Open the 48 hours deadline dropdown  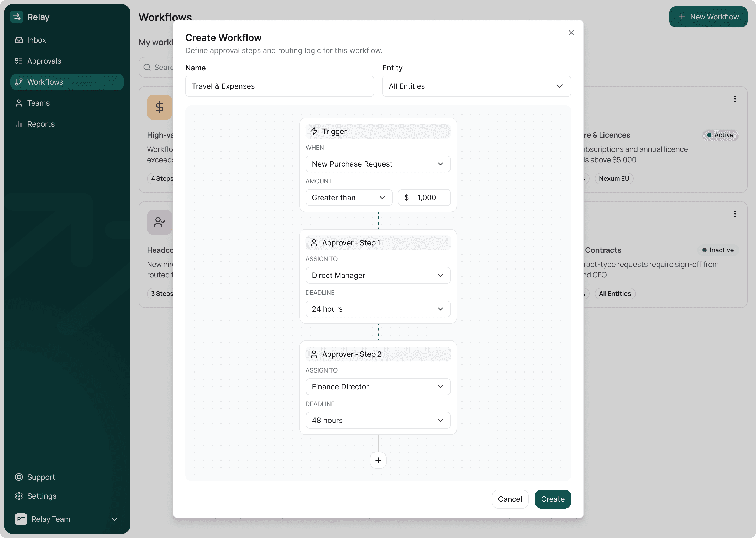pos(378,420)
